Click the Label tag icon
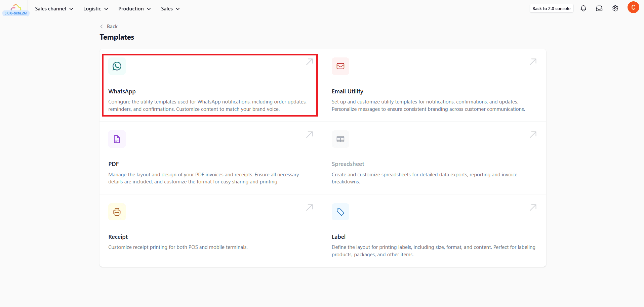The height and width of the screenshot is (307, 644). (340, 212)
